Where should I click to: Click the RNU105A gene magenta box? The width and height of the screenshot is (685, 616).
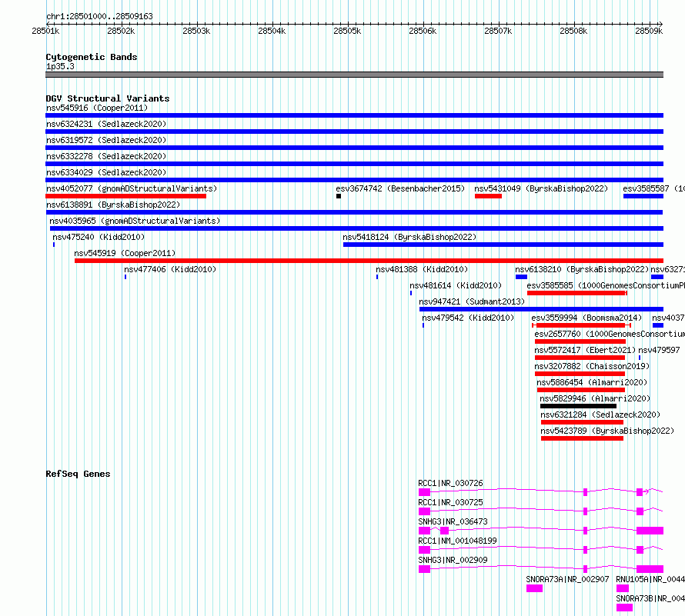(x=623, y=588)
